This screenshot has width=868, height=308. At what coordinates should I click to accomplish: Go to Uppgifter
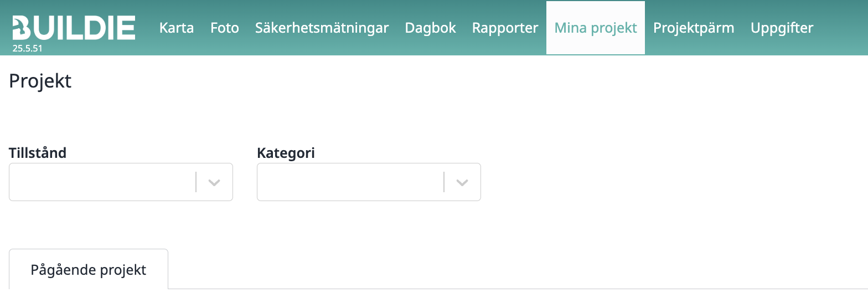coord(782,28)
